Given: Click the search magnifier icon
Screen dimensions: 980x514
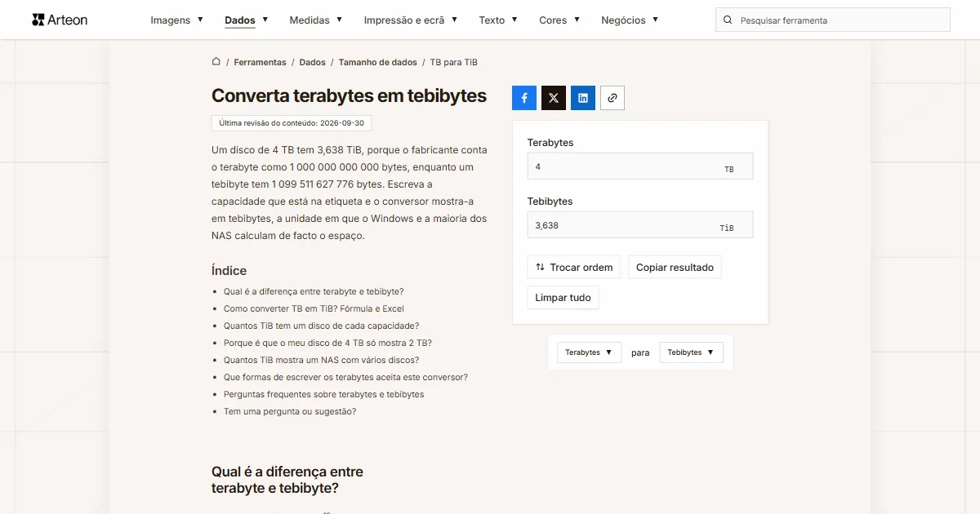Looking at the screenshot, I should tap(728, 20).
